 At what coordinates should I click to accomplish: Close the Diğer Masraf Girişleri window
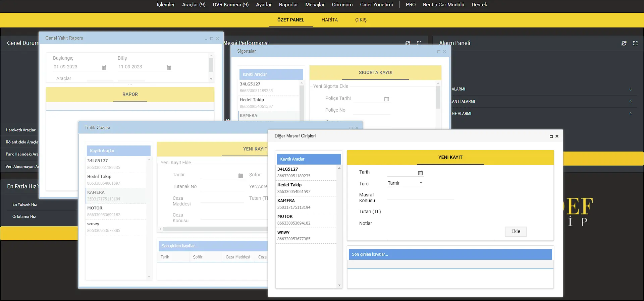click(557, 136)
